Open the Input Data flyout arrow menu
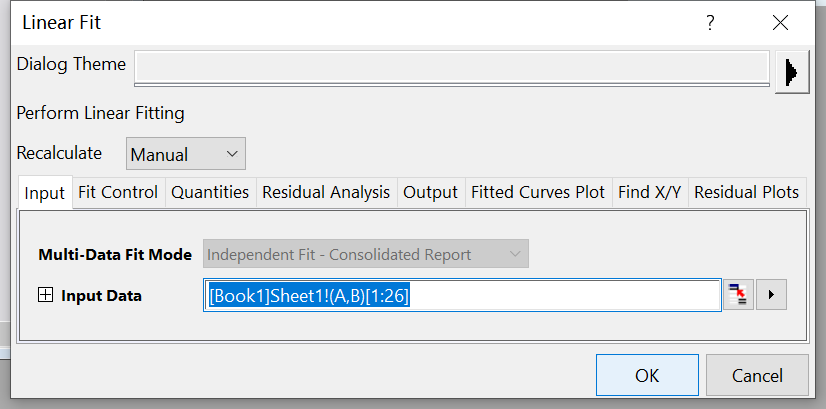The image size is (826, 409). [x=771, y=295]
